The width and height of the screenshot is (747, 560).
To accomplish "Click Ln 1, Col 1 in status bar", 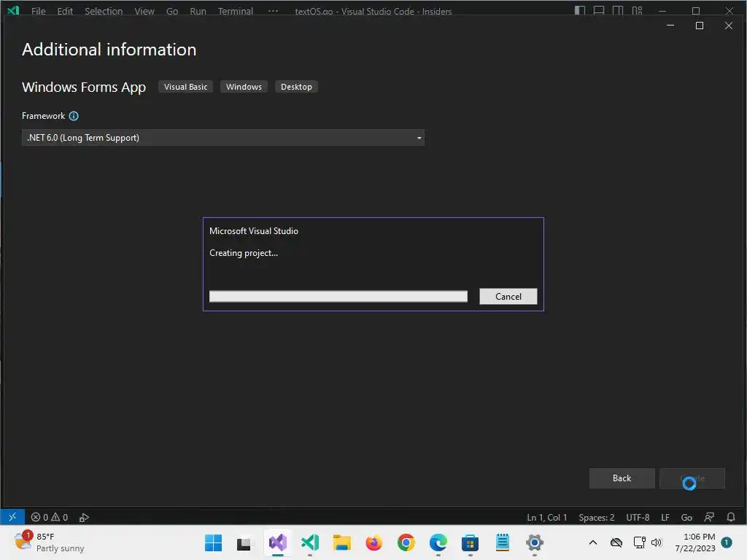I will point(547,517).
